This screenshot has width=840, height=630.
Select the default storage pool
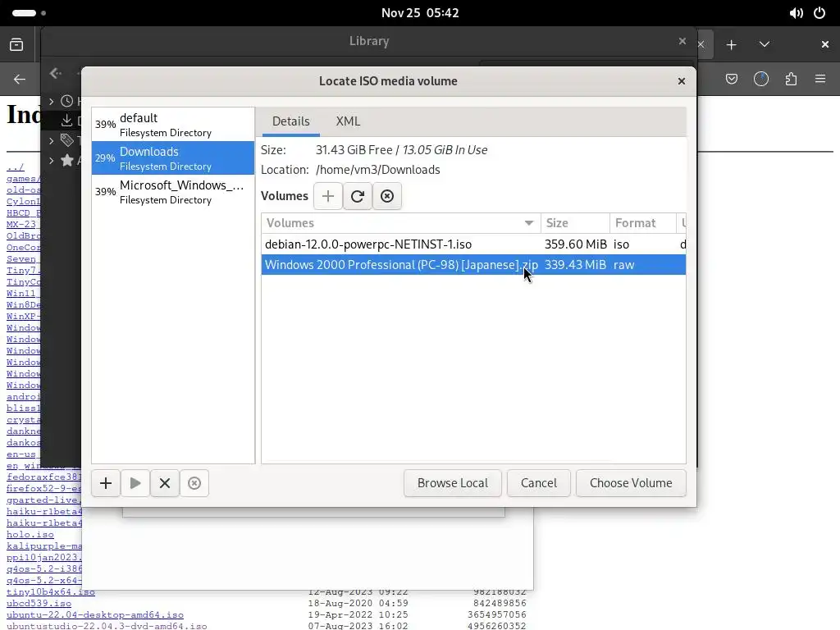click(173, 125)
